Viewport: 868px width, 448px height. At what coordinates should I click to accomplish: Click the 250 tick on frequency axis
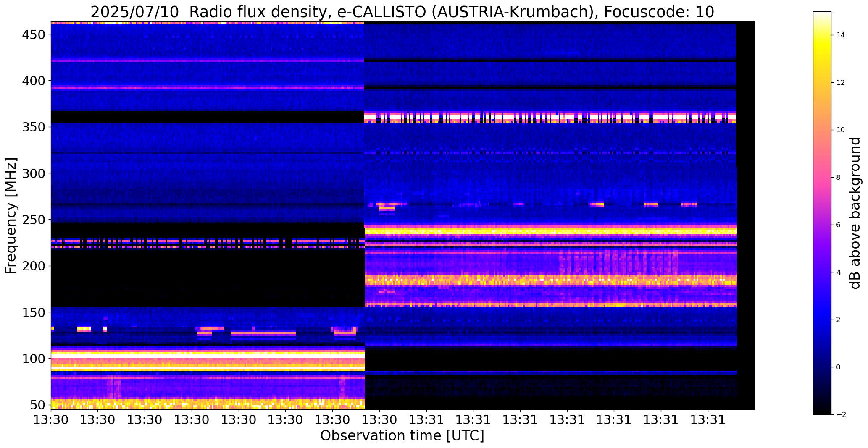pyautogui.click(x=33, y=220)
